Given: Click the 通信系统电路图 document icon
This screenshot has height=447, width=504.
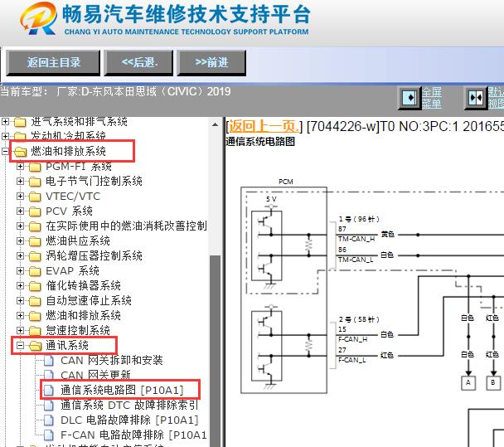Looking at the screenshot, I should 49,391.
